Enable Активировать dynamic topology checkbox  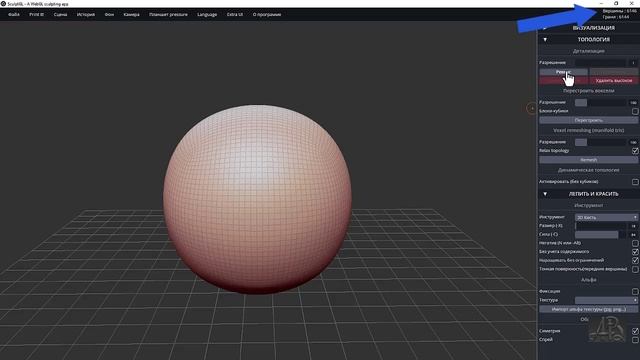[x=635, y=182]
